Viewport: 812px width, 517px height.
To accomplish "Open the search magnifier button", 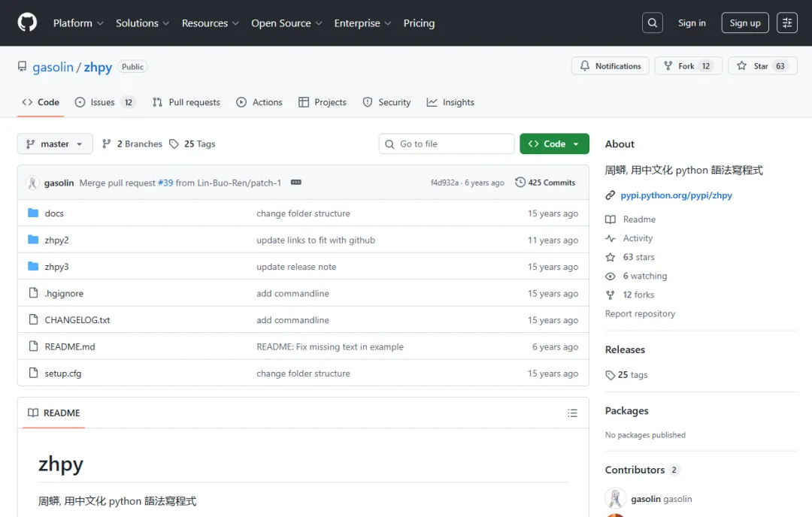I will pos(653,23).
